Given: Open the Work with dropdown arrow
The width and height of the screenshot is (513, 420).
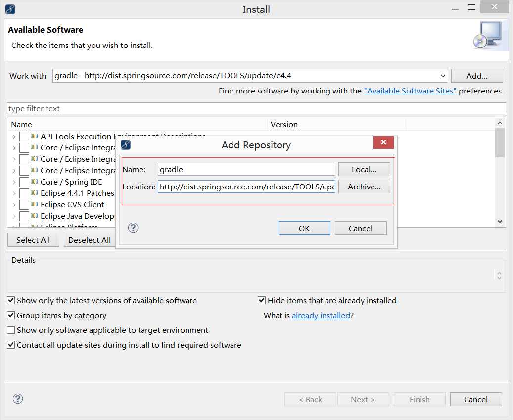Looking at the screenshot, I should click(443, 76).
